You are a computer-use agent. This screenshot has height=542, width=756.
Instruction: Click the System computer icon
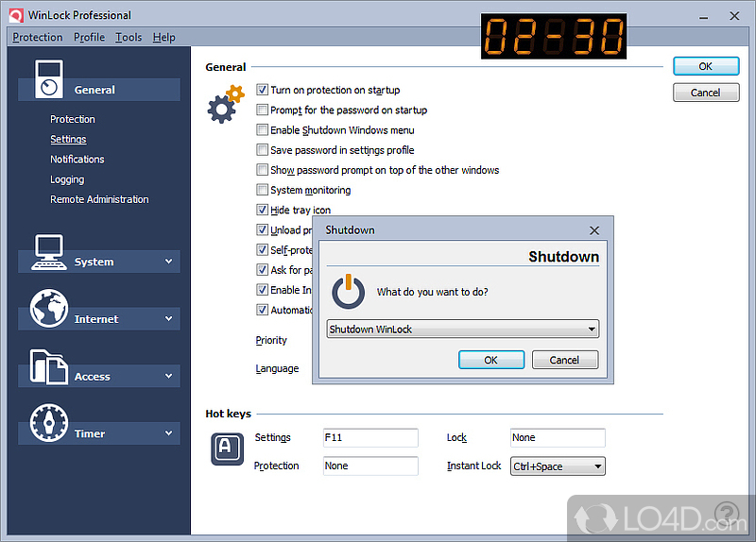click(49, 252)
